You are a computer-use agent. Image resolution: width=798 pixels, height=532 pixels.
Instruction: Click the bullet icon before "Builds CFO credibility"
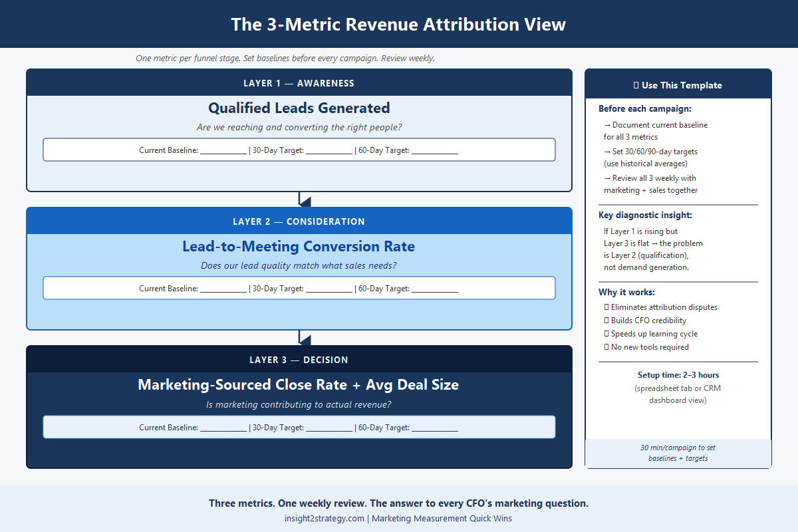pyautogui.click(x=606, y=320)
